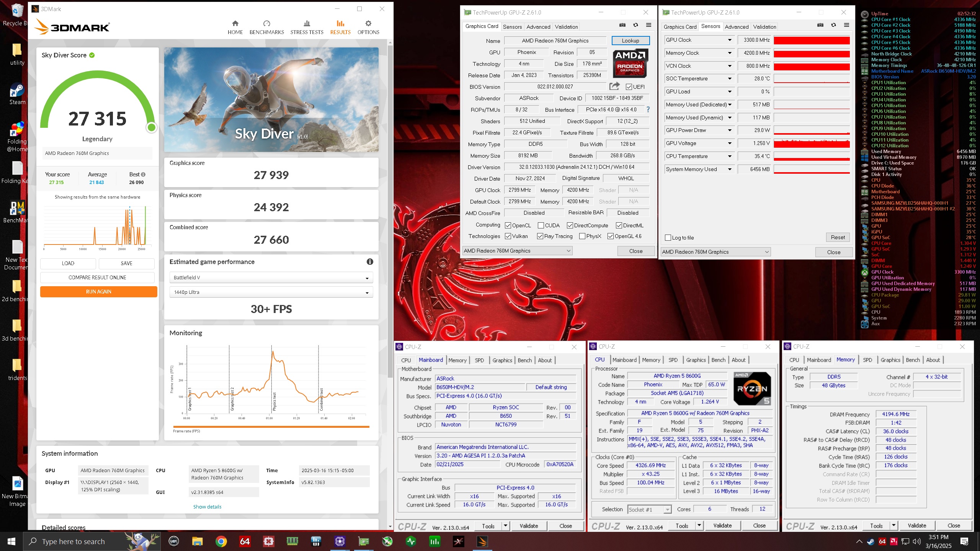Screen dimensions: 980x551
Task: Enable Log to file in GPU-Z Sensors
Action: tap(668, 238)
